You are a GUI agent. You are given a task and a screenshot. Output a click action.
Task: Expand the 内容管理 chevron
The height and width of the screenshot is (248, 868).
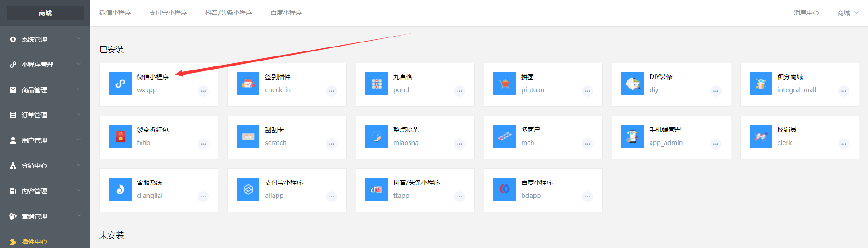[x=79, y=191]
